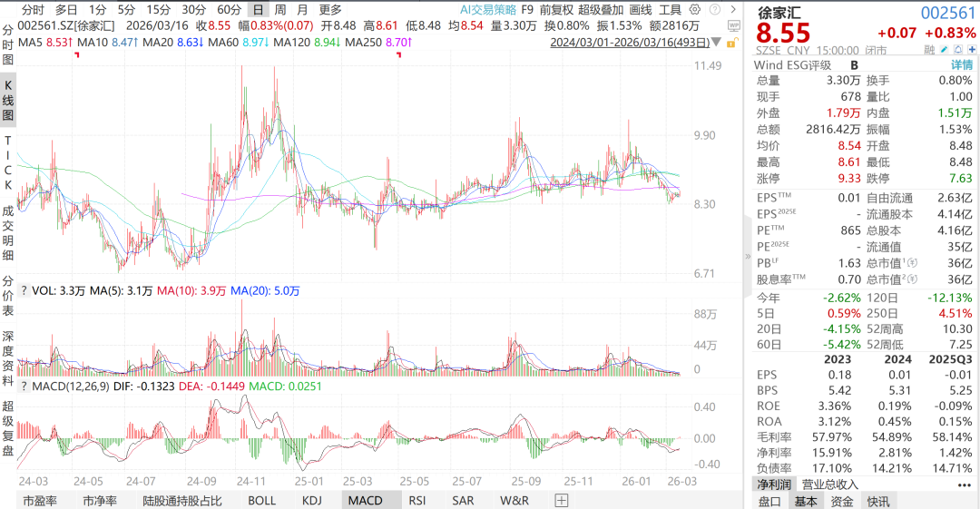Expand the 更多 period options

click(x=330, y=9)
